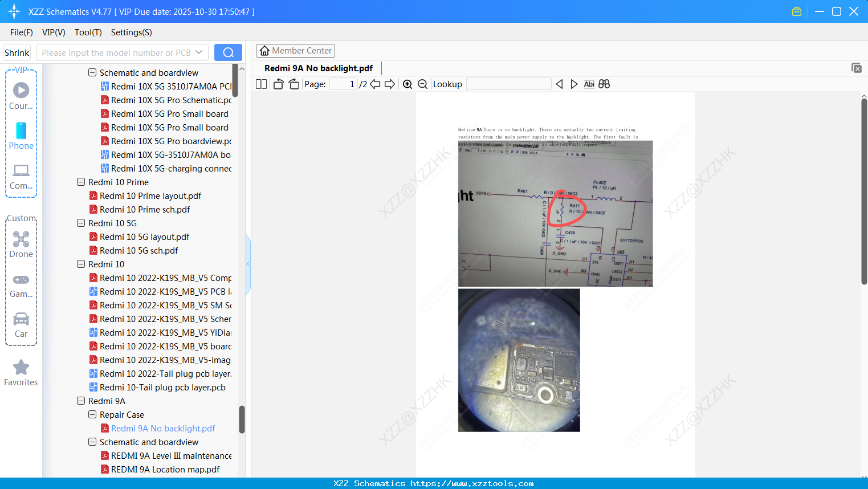This screenshot has height=489, width=868.
Task: Open the model number dropdown arrow
Action: click(199, 52)
